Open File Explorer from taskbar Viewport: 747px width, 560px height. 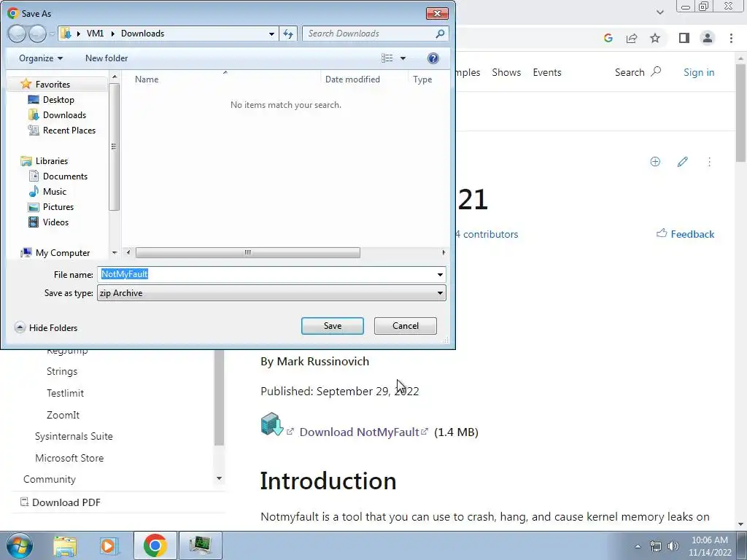point(65,545)
